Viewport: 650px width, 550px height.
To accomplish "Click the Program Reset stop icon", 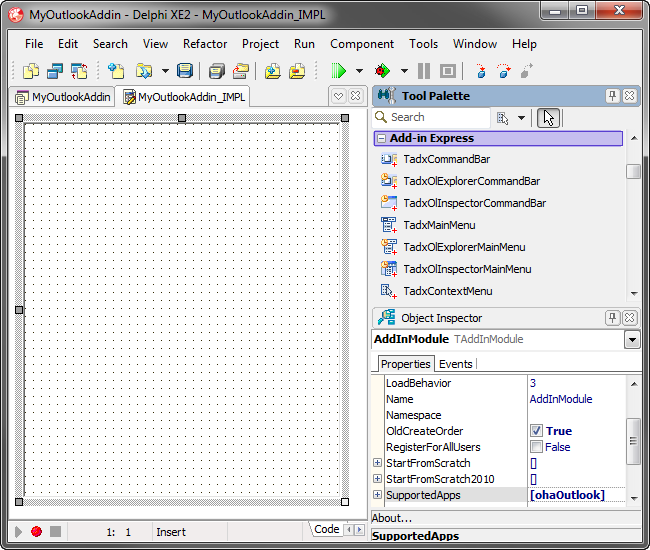I will pos(448,71).
